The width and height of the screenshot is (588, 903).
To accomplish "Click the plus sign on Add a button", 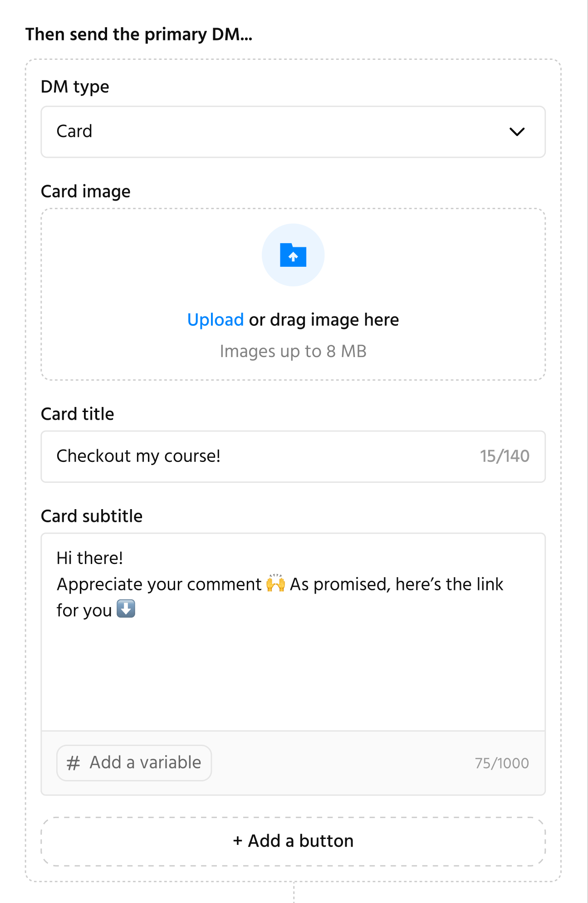I will pyautogui.click(x=238, y=841).
